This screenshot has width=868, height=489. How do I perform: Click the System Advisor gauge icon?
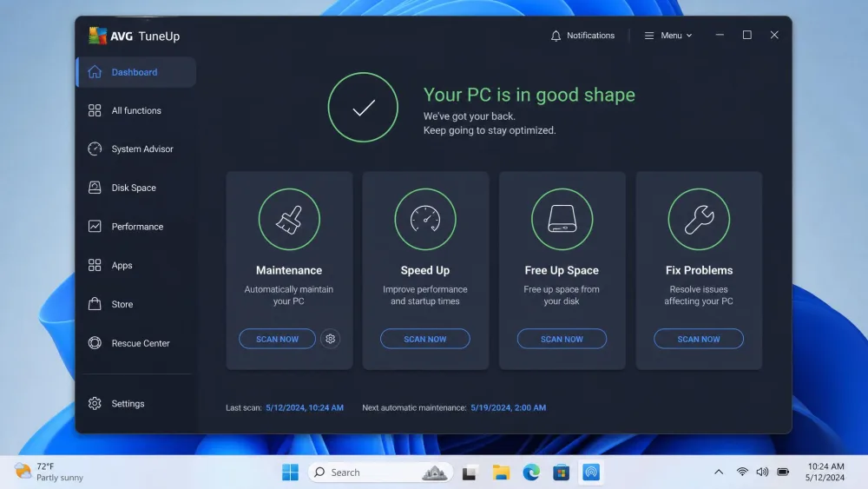(x=95, y=149)
